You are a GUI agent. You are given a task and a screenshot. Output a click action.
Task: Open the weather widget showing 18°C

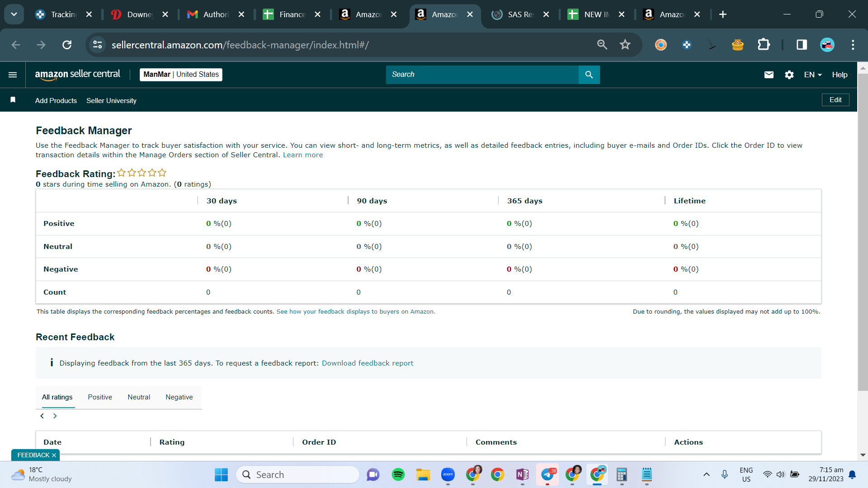42,474
